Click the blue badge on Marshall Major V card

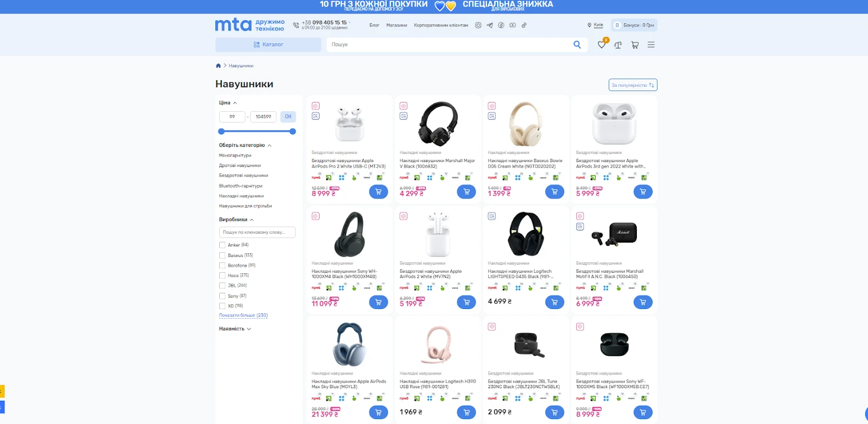[404, 116]
